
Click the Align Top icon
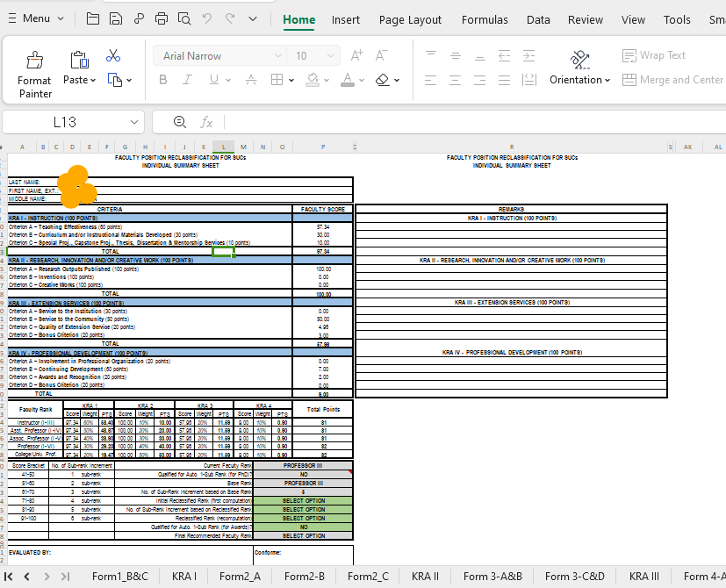(x=431, y=55)
